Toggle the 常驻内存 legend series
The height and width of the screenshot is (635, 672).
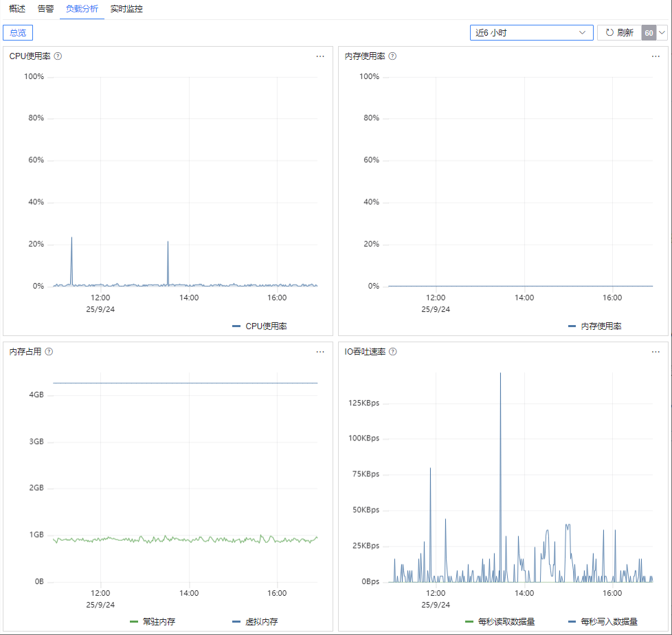pos(153,622)
